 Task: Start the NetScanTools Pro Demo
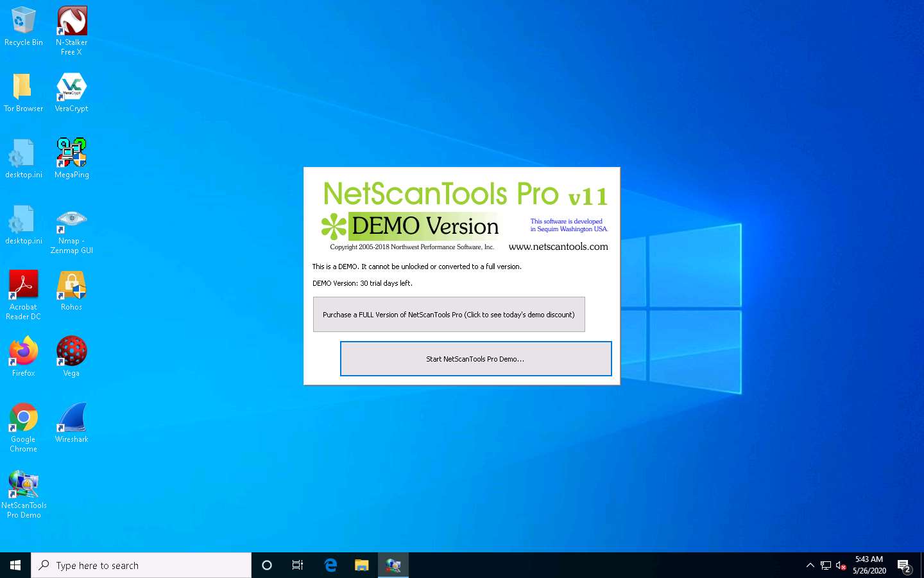coord(475,358)
